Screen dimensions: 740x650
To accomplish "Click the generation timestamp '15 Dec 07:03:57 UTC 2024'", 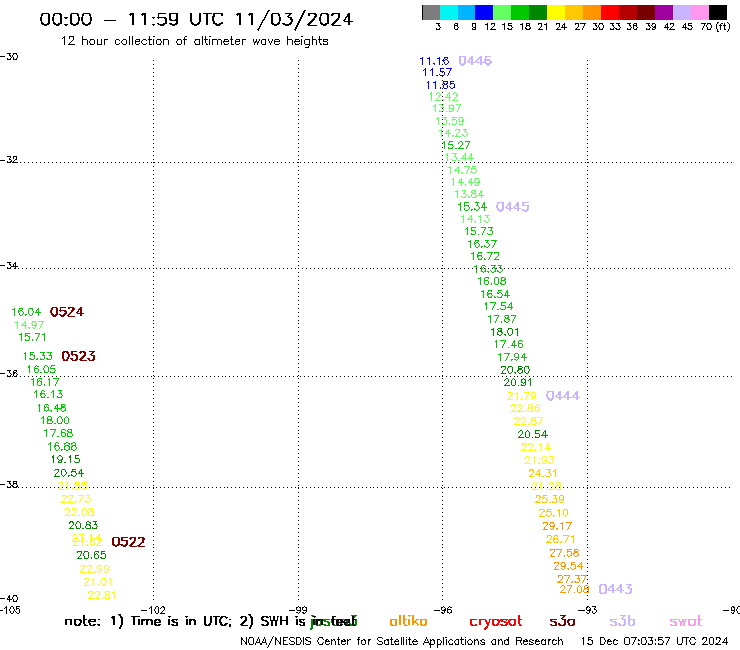I will (x=655, y=641).
